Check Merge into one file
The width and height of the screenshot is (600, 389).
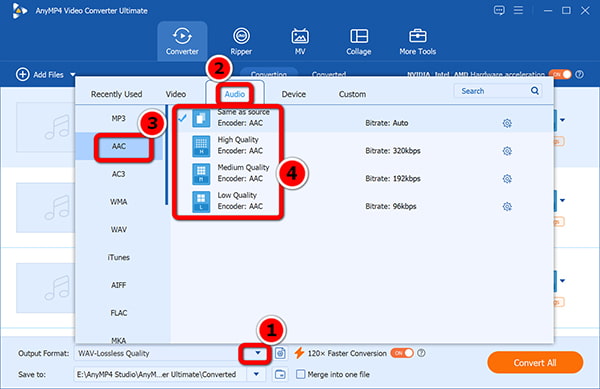[x=301, y=374]
